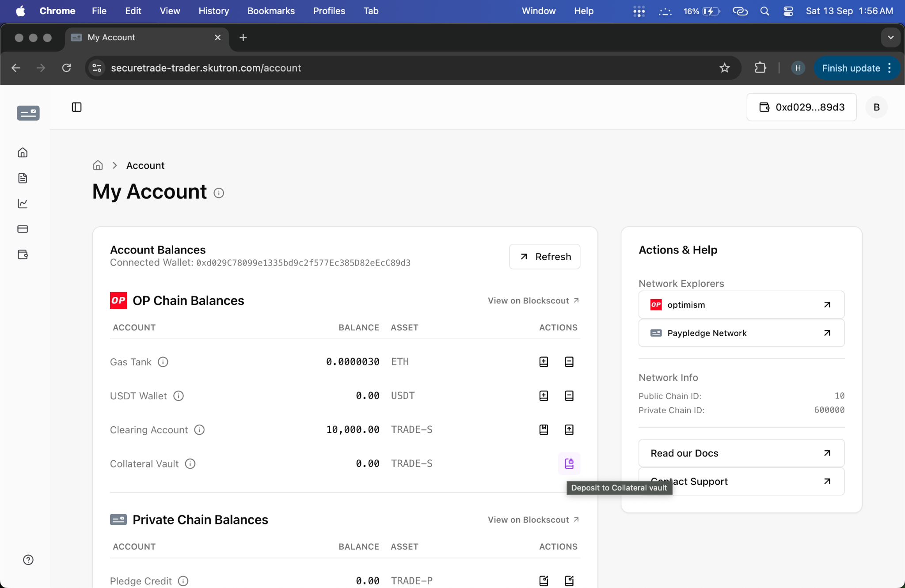This screenshot has width=905, height=588.
Task: Open Paypledge Network explorer link
Action: click(x=741, y=333)
